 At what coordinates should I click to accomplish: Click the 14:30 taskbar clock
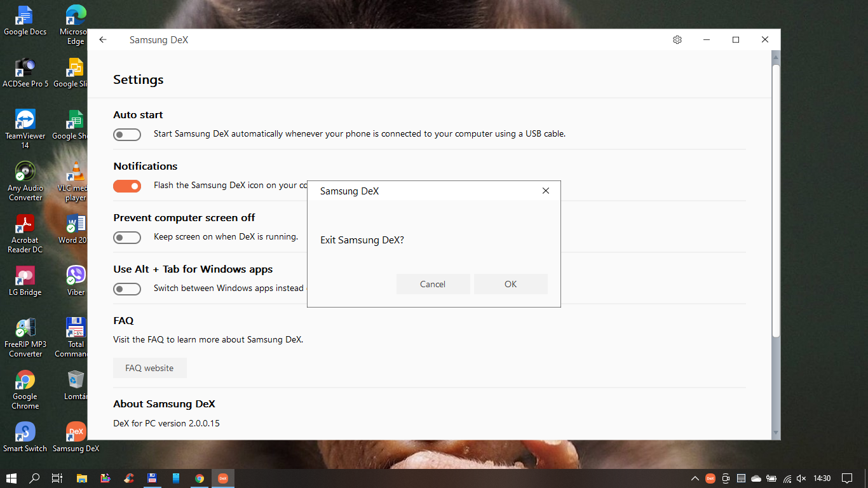click(x=822, y=478)
